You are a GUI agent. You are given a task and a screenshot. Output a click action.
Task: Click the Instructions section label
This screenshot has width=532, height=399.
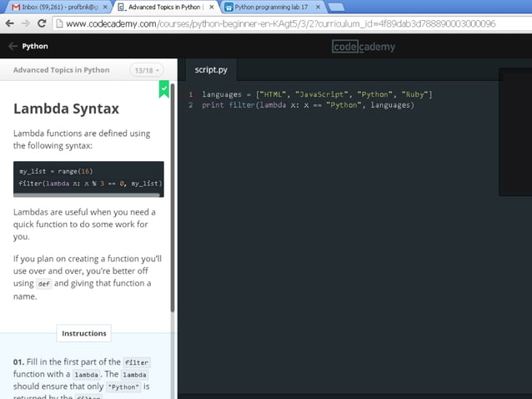(x=84, y=333)
